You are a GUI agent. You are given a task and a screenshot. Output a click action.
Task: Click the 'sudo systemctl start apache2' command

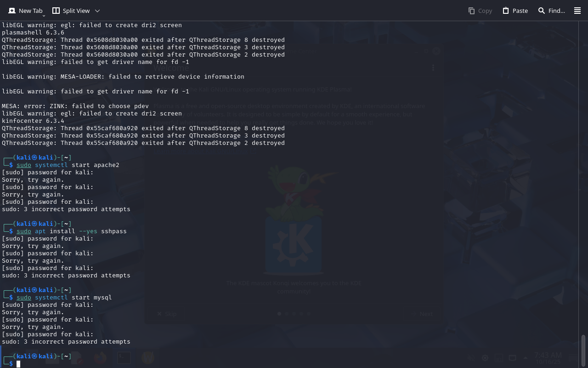pyautogui.click(x=68, y=165)
